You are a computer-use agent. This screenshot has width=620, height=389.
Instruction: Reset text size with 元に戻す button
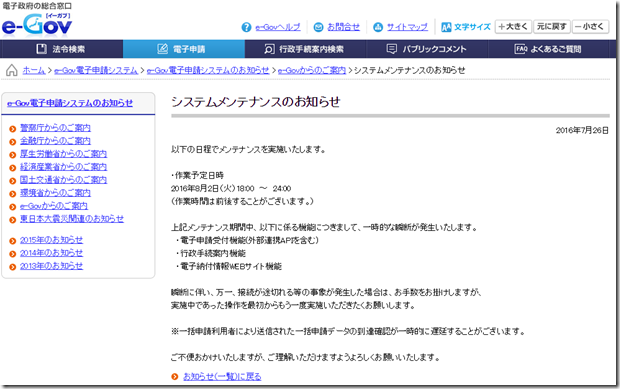pos(552,27)
